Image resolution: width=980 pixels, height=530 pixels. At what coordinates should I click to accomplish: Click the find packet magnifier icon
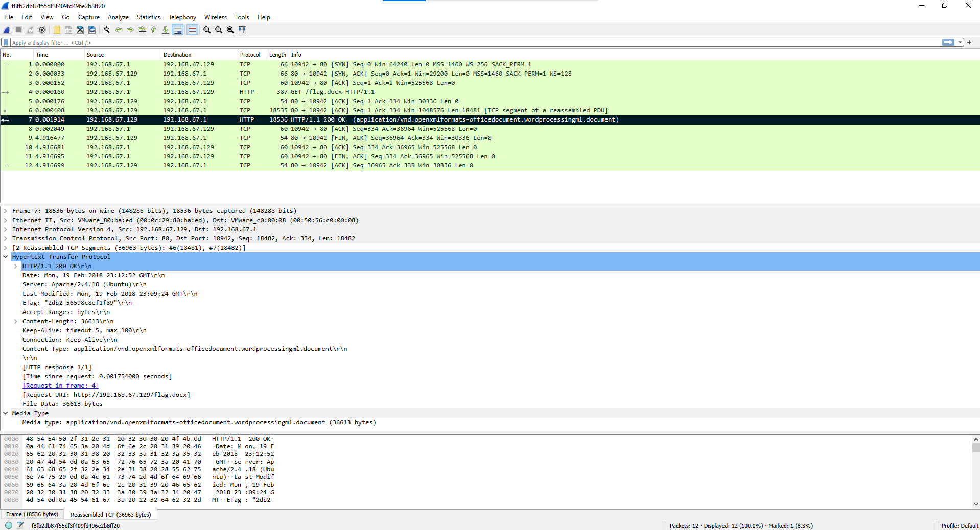(x=107, y=30)
